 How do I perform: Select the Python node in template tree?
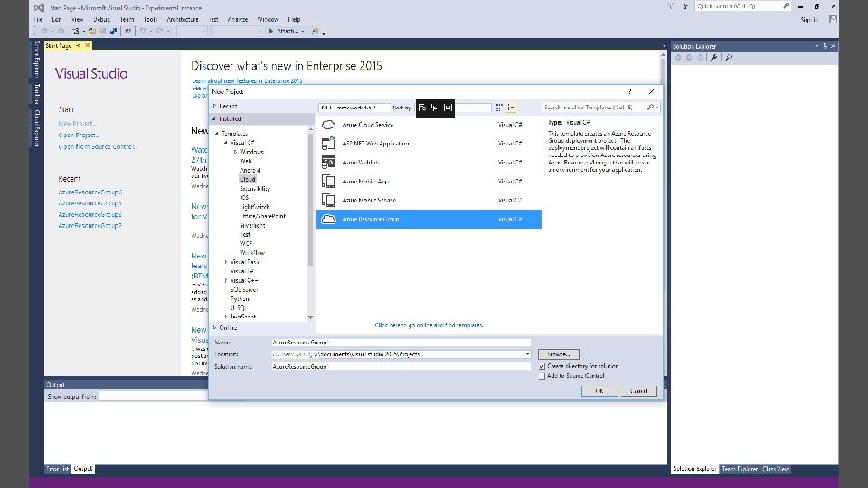coord(240,299)
